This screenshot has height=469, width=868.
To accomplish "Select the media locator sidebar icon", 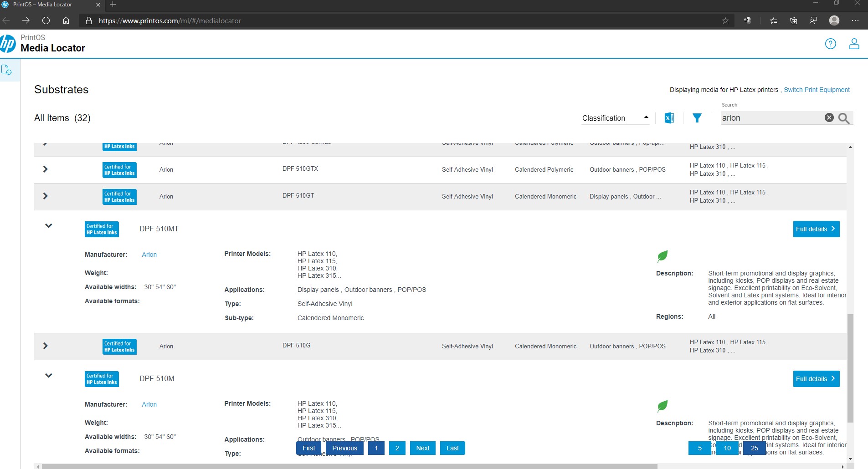I will tap(6, 70).
